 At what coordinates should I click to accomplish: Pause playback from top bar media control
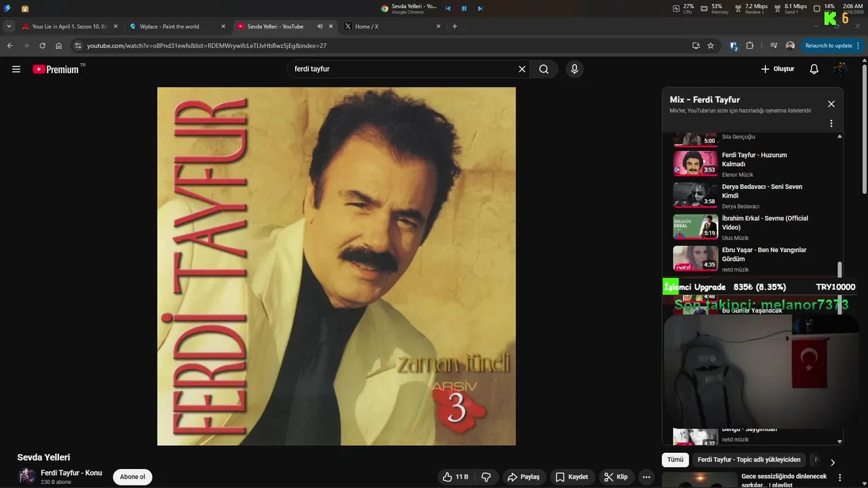(464, 9)
